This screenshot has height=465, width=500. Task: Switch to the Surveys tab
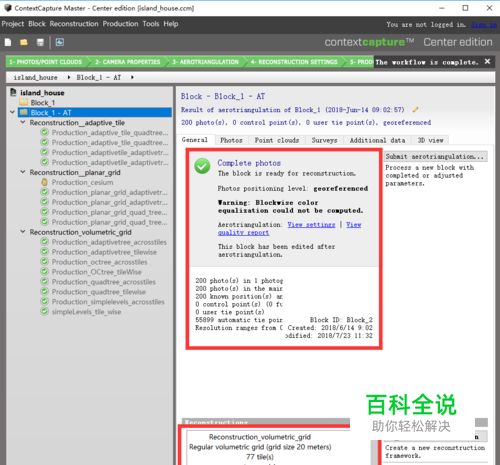coord(324,140)
